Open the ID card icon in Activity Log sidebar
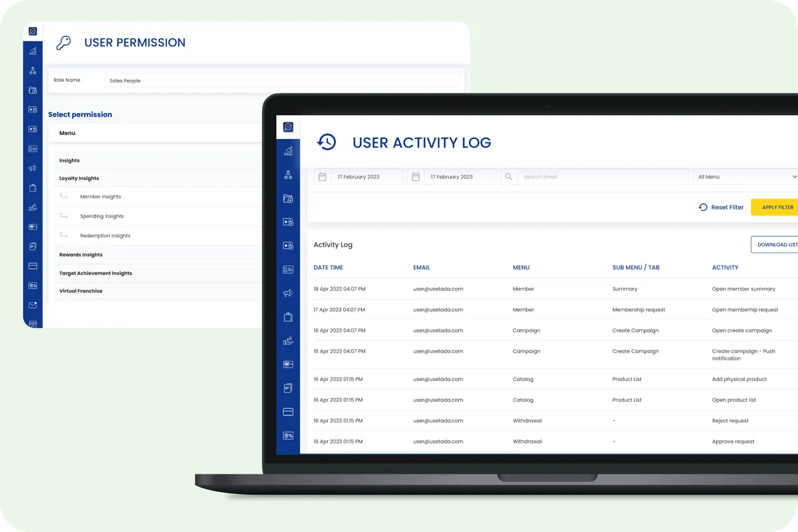 click(x=288, y=269)
